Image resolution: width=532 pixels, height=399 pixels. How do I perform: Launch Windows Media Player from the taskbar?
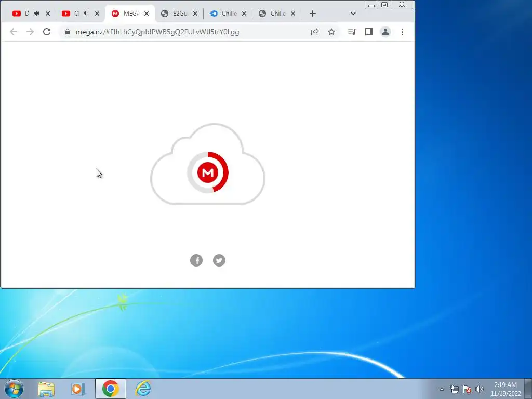click(78, 389)
